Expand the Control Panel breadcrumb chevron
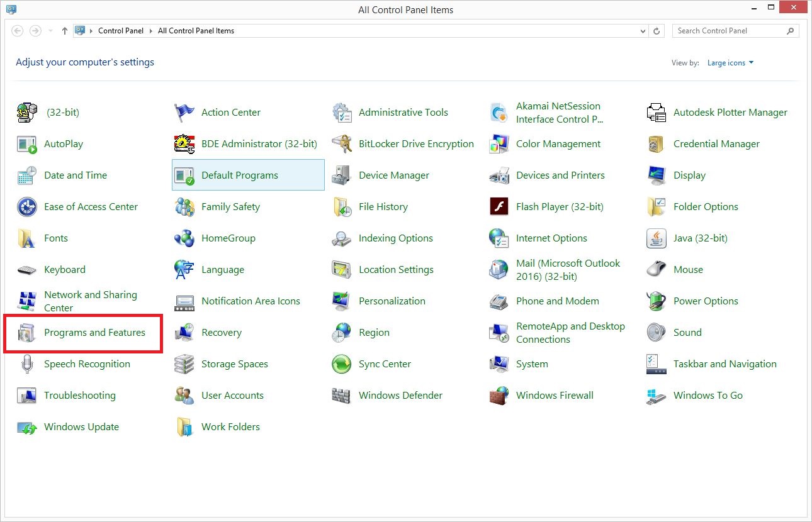 click(x=151, y=31)
